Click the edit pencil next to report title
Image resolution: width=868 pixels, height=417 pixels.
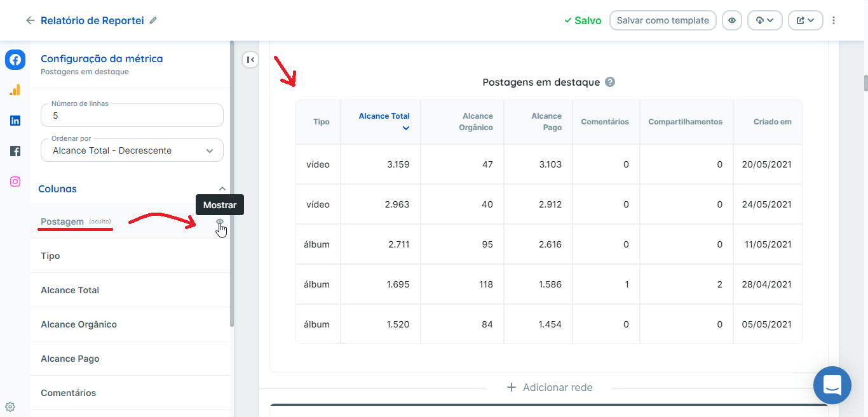point(153,20)
